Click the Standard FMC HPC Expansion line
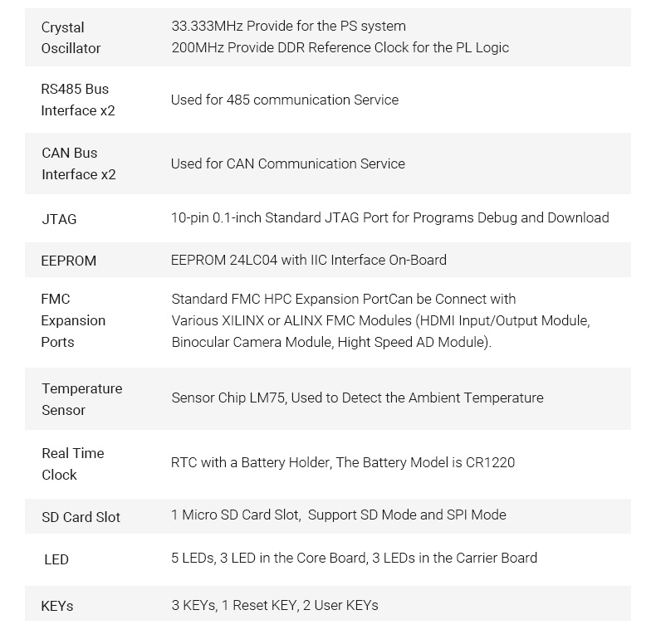The height and width of the screenshot is (644, 656). (x=343, y=299)
